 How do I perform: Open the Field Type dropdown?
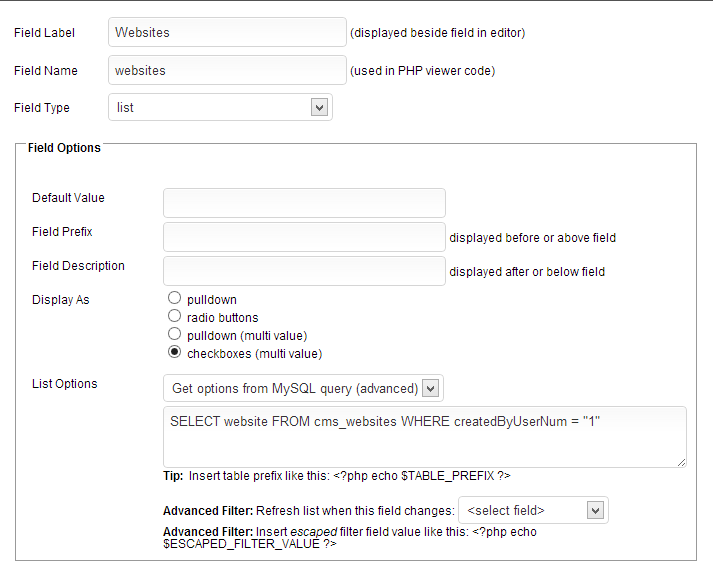(220, 107)
